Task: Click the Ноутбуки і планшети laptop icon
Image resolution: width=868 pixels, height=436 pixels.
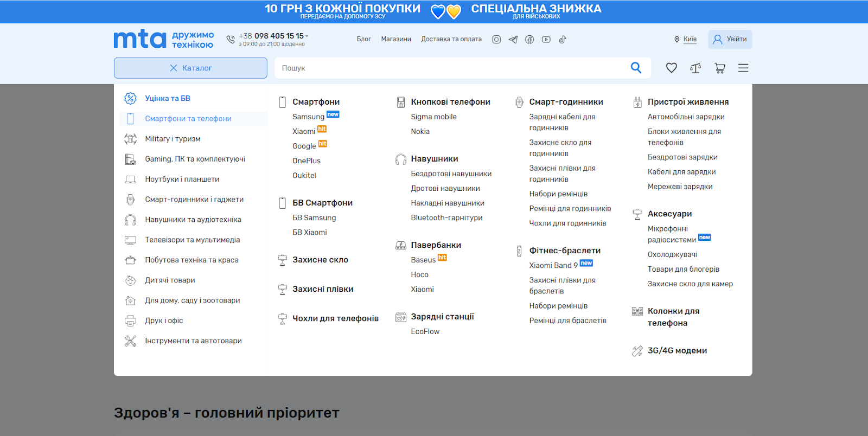Action: [130, 179]
